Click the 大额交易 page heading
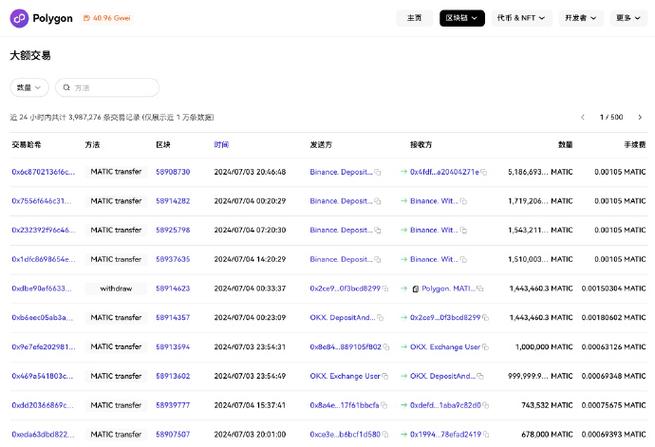Viewport: 655px width, 447px height. tap(30, 56)
